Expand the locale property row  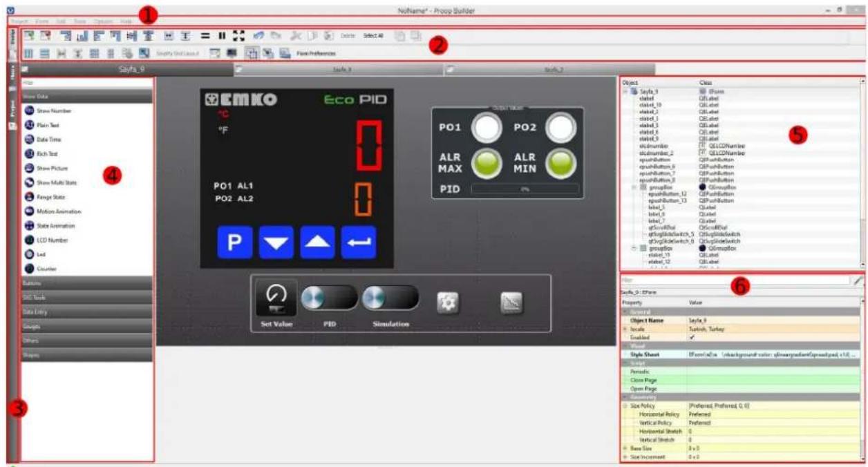pos(625,330)
